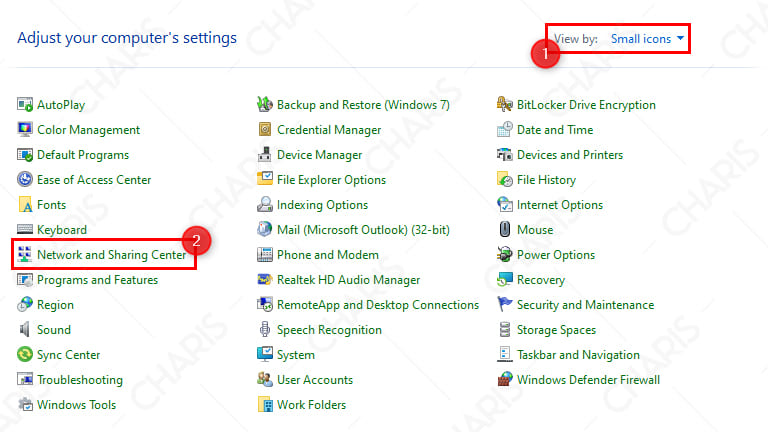
Task: Open the Devices and Printers link
Action: coord(570,155)
